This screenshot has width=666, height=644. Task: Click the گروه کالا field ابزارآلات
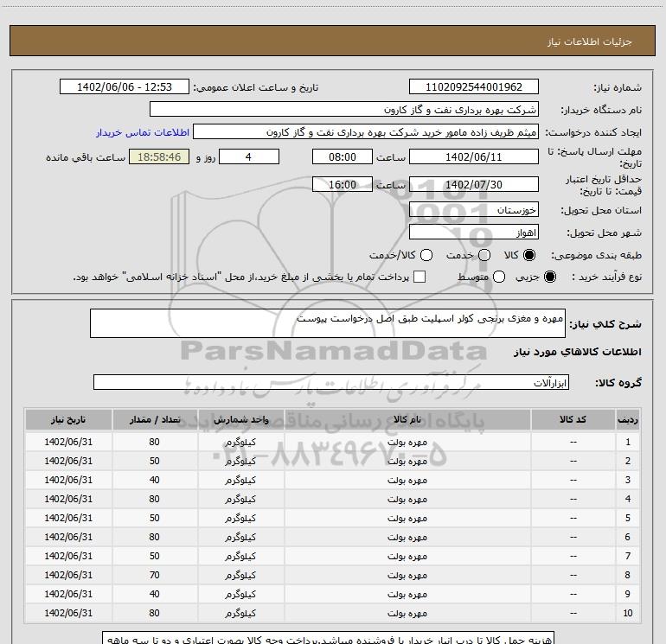(331, 382)
